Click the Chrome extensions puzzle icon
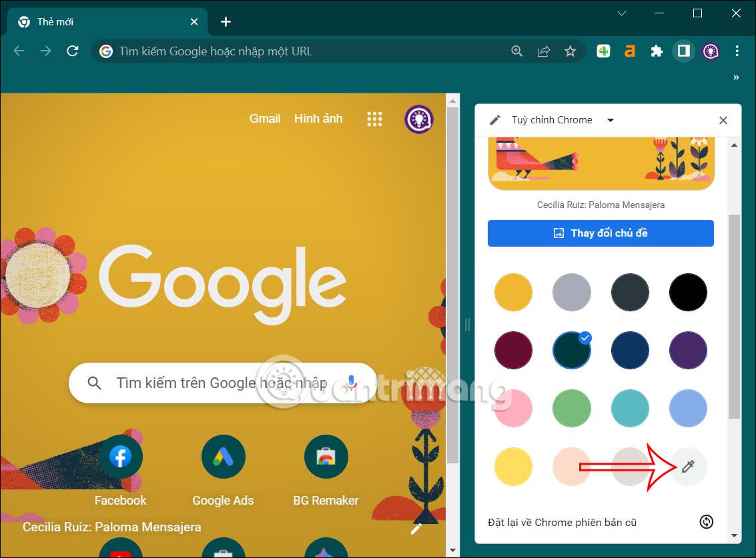 pos(657,51)
